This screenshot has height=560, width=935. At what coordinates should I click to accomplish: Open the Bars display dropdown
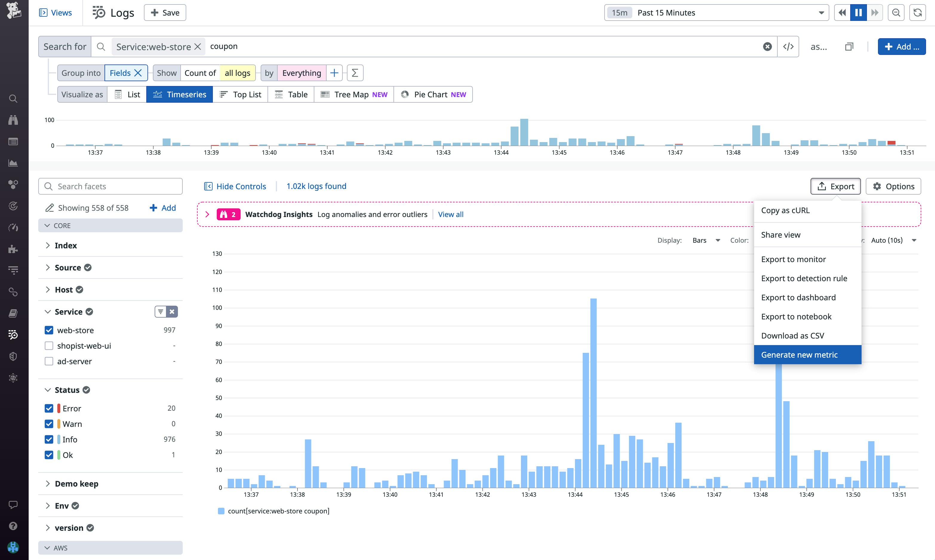click(705, 240)
